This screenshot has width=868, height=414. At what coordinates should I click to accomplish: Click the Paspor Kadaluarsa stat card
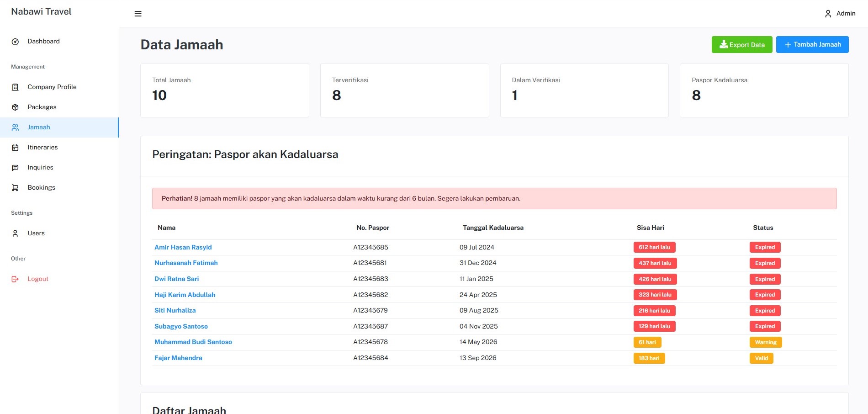pos(764,90)
